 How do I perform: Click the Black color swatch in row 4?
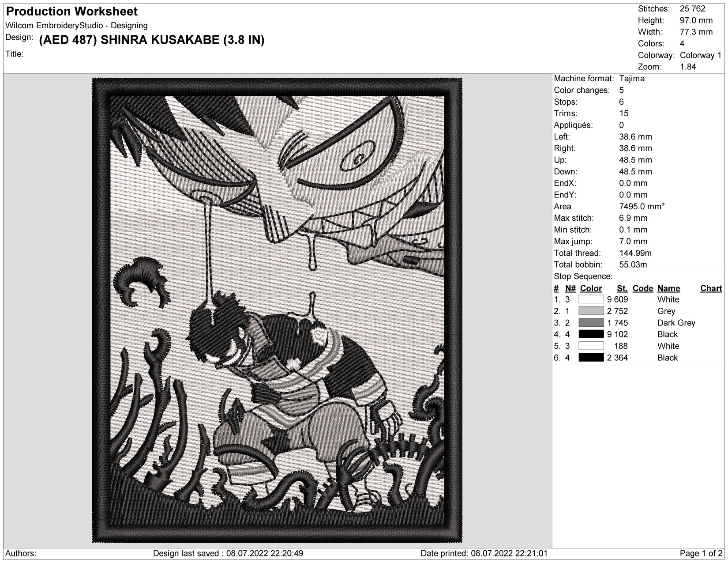(x=591, y=334)
